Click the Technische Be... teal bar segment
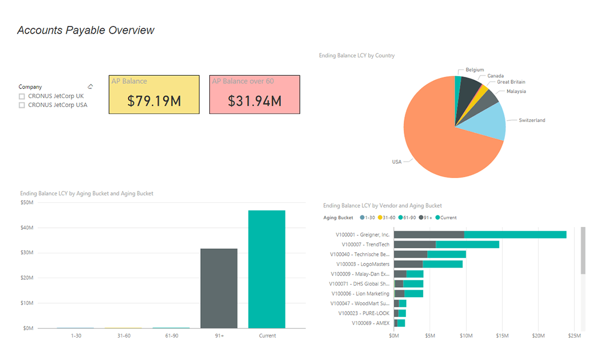Image resolution: width=604 pixels, height=364 pixels. pos(447,254)
